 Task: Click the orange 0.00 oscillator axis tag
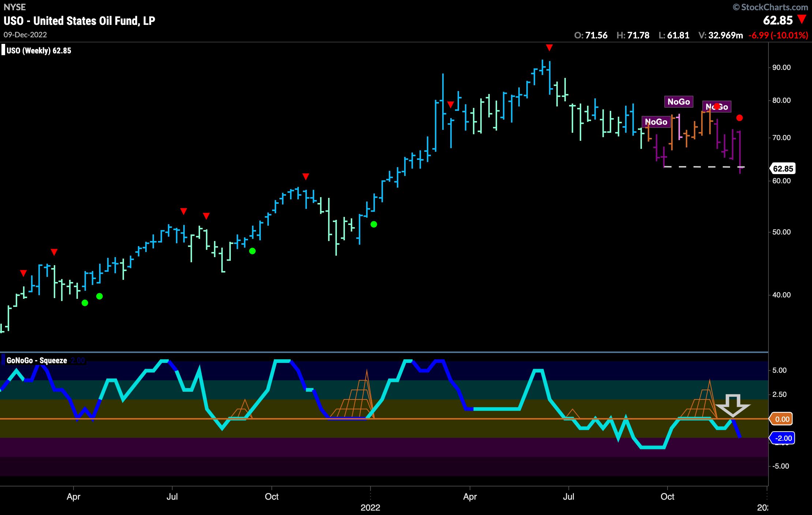coord(781,419)
